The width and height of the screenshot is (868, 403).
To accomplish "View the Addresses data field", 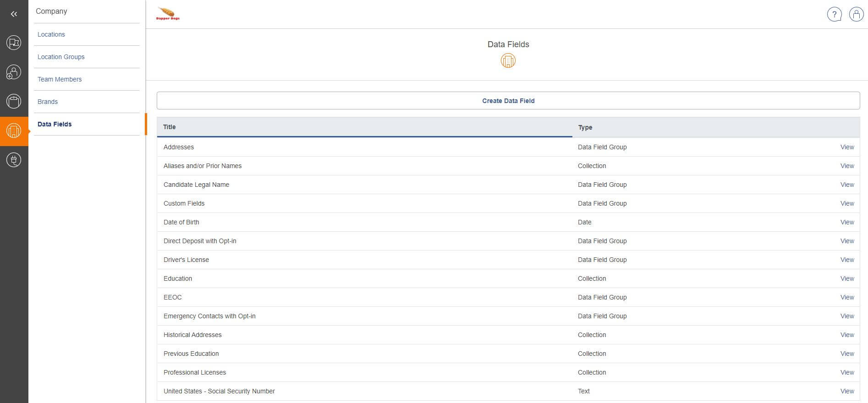I will click(x=847, y=147).
